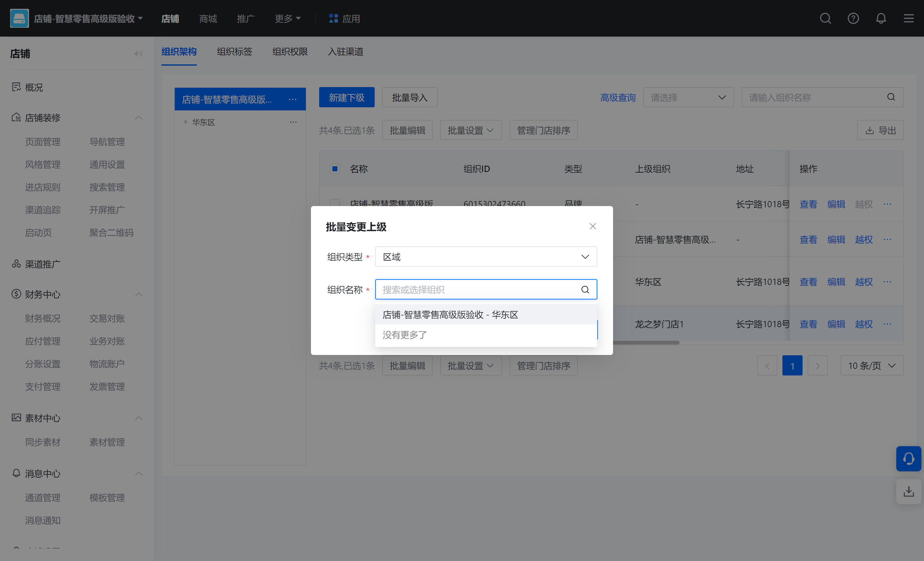The image size is (924, 561).
Task: Click the 导出 export button
Action: tap(880, 130)
